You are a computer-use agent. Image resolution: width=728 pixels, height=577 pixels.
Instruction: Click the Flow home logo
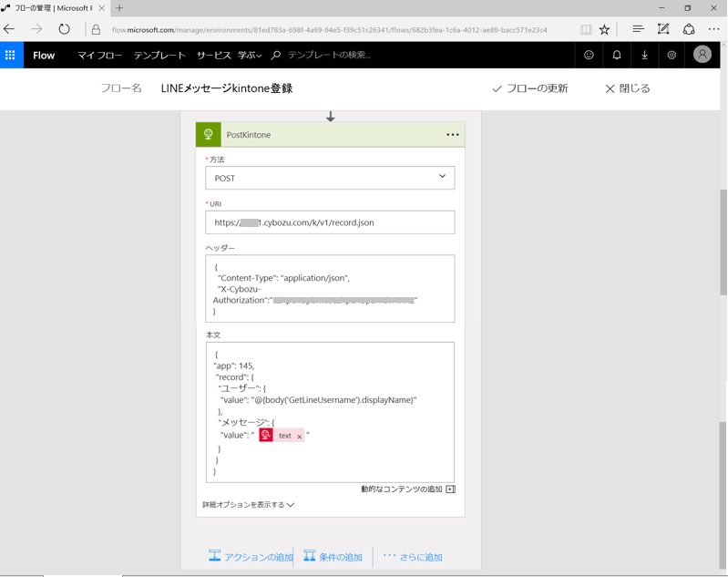pos(44,56)
